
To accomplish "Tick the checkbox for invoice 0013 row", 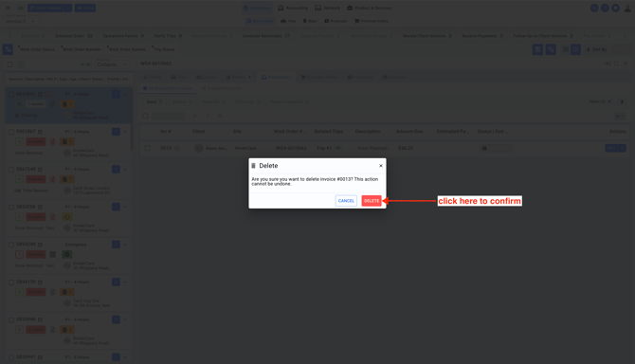I will [148, 148].
